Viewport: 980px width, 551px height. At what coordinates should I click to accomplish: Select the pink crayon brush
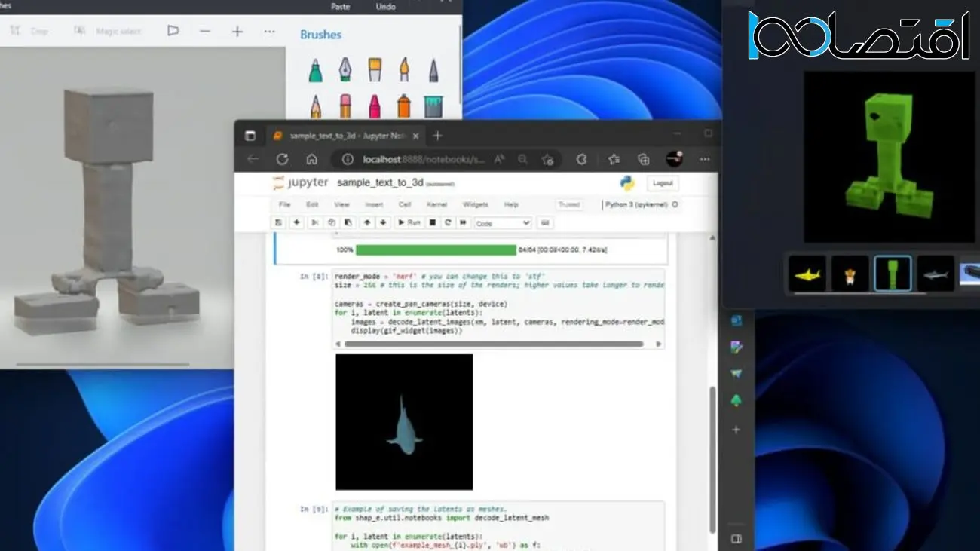(x=374, y=106)
